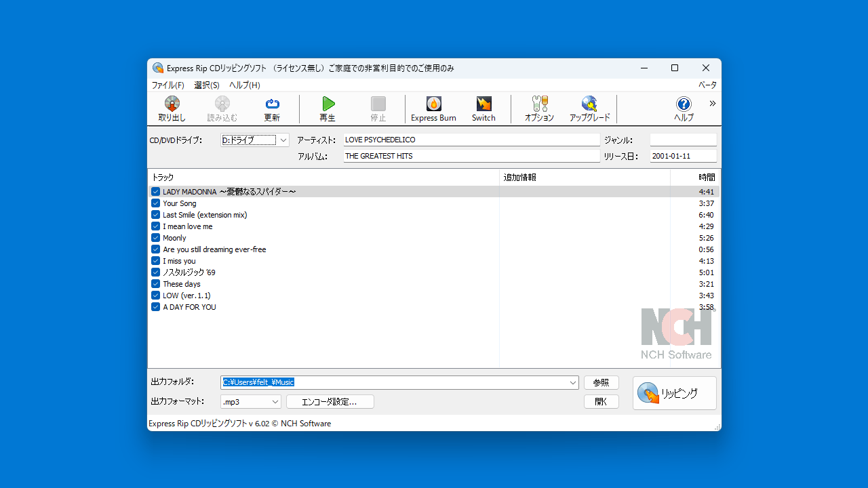Click the 参照 browse button
Screen dimensions: 868x488
click(x=601, y=383)
